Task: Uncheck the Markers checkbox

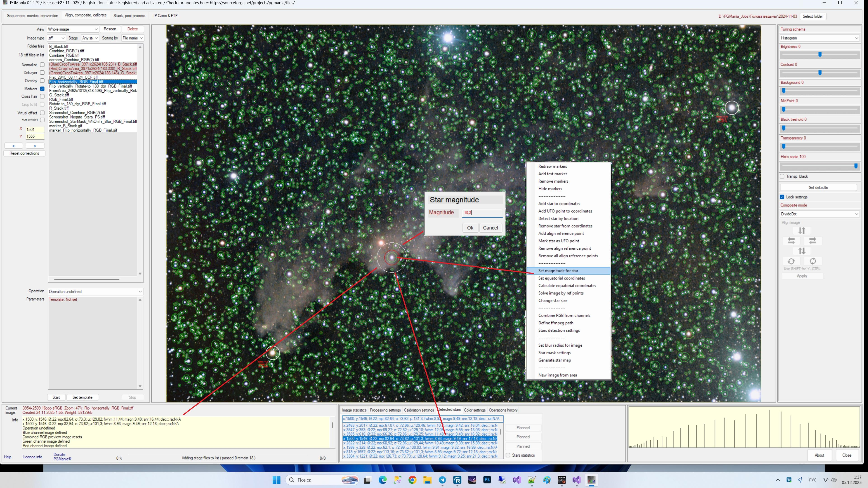Action: pos(42,89)
